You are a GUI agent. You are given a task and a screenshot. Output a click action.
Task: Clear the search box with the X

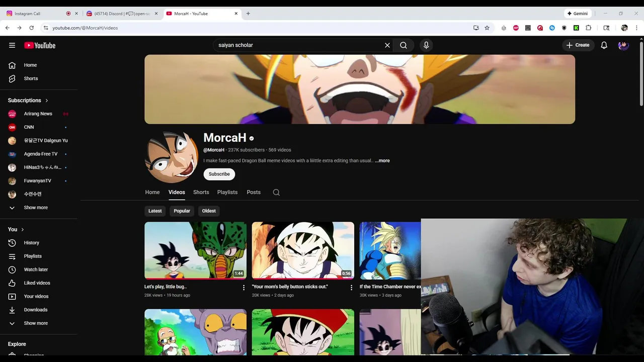point(387,45)
